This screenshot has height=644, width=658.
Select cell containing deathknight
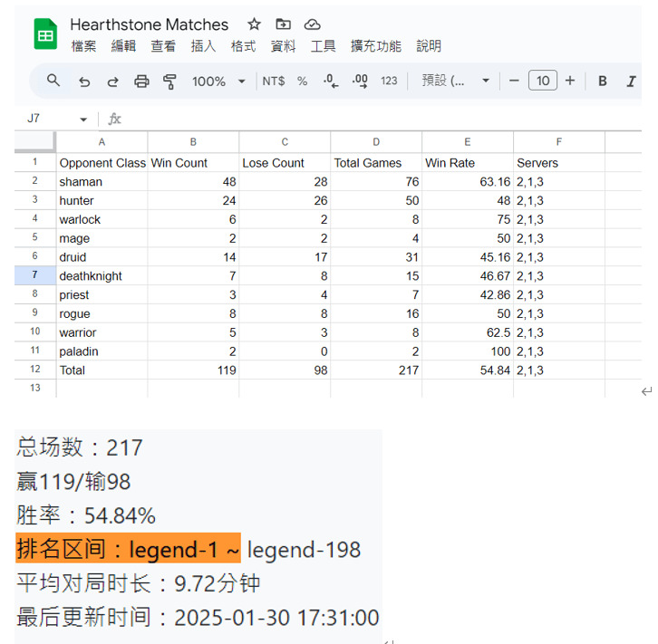click(102, 276)
